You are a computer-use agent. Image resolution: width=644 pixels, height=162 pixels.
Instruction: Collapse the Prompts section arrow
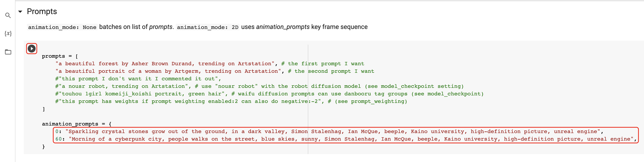pyautogui.click(x=20, y=12)
